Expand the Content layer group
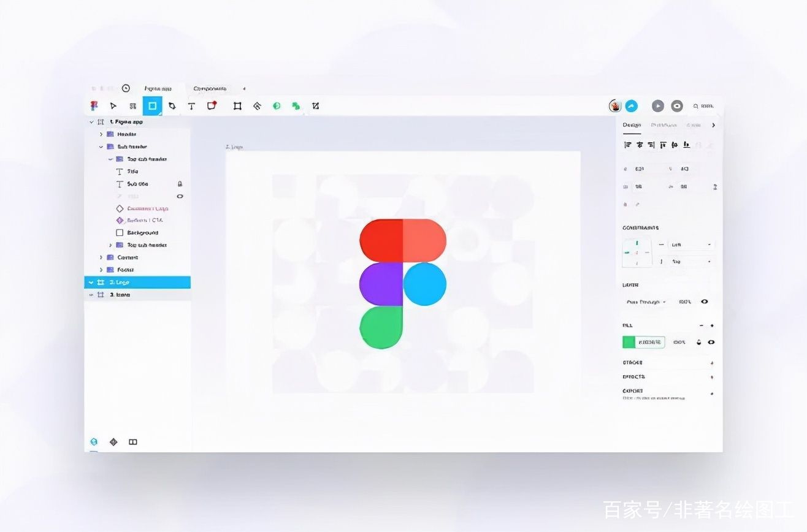 [x=101, y=257]
